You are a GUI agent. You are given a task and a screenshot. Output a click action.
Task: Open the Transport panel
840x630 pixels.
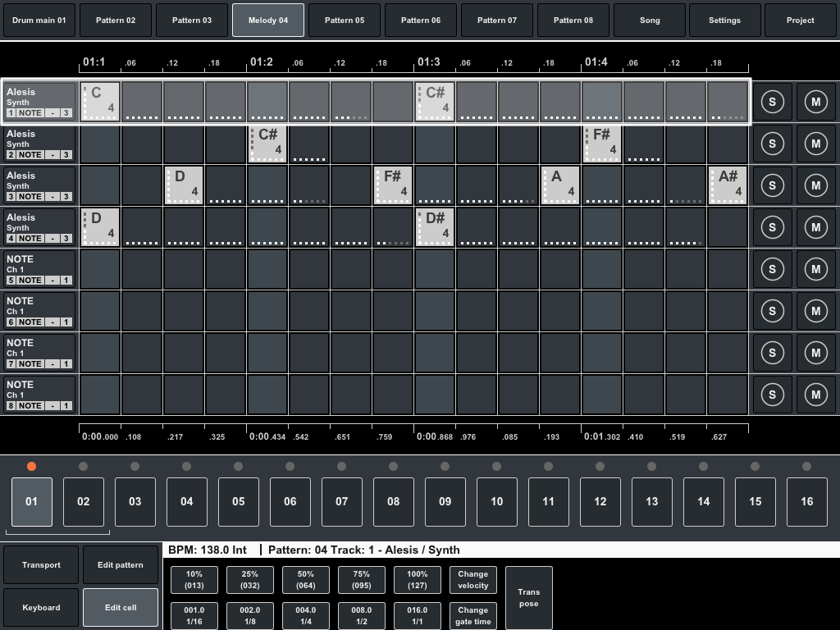point(40,564)
